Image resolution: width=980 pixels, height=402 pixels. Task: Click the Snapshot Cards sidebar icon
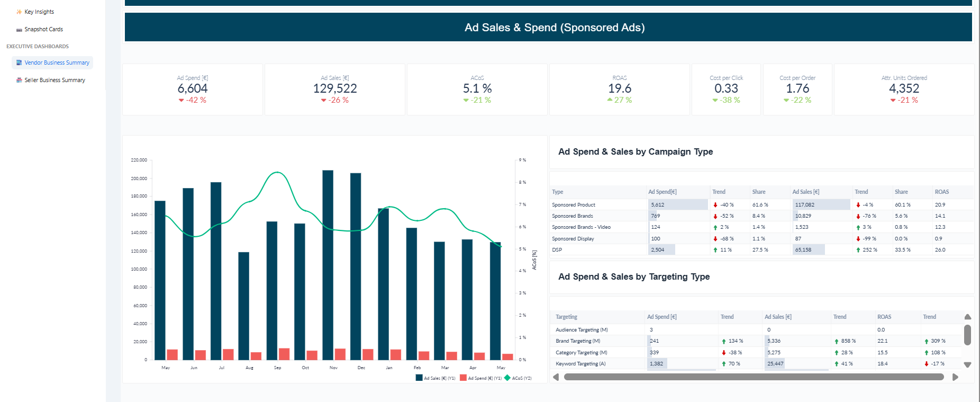19,30
